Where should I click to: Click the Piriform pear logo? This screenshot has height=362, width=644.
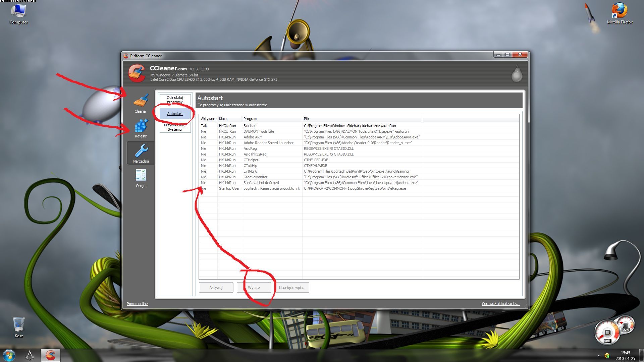517,73
